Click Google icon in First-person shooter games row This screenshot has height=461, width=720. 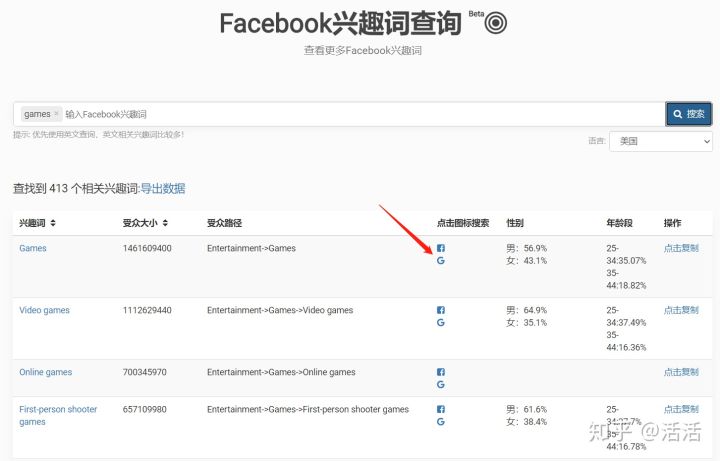tap(441, 422)
